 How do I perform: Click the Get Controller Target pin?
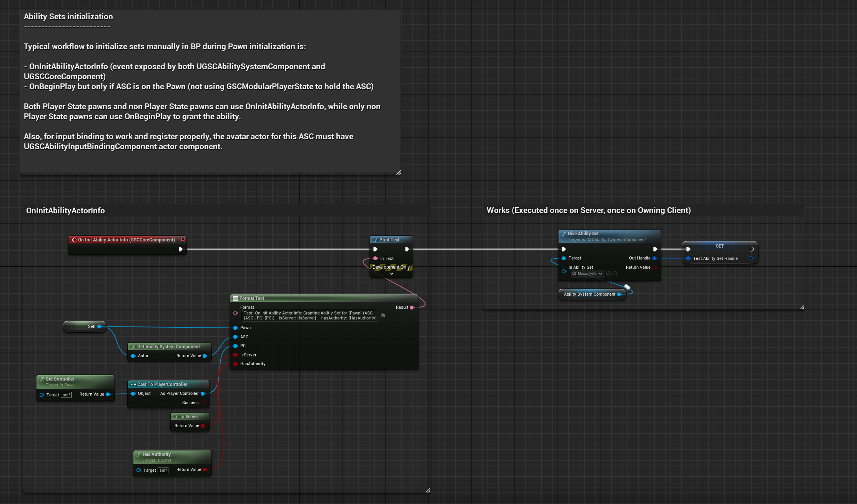[42, 395]
